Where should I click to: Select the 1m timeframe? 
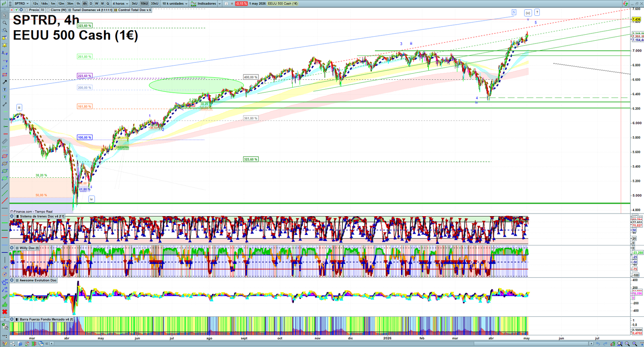[53, 4]
